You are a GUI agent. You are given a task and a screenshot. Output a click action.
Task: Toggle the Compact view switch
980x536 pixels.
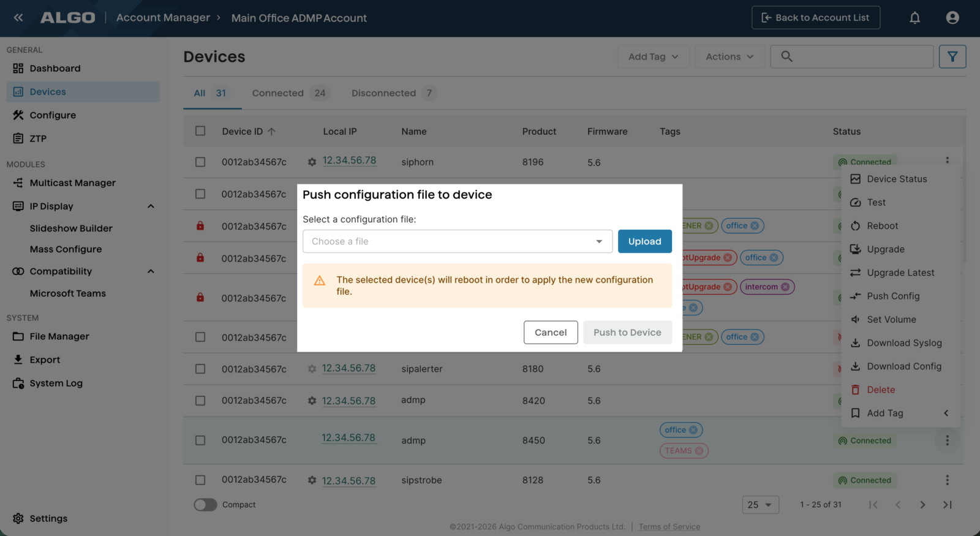click(x=206, y=505)
